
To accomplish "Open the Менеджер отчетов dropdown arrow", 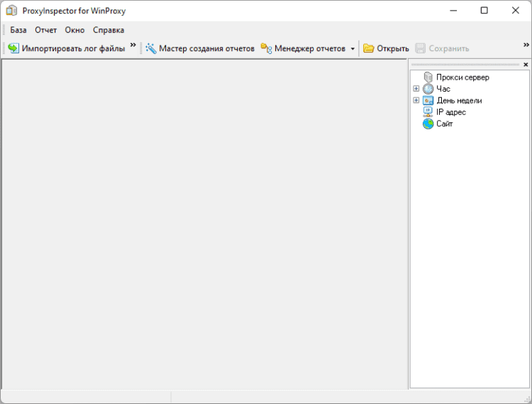I will [353, 49].
